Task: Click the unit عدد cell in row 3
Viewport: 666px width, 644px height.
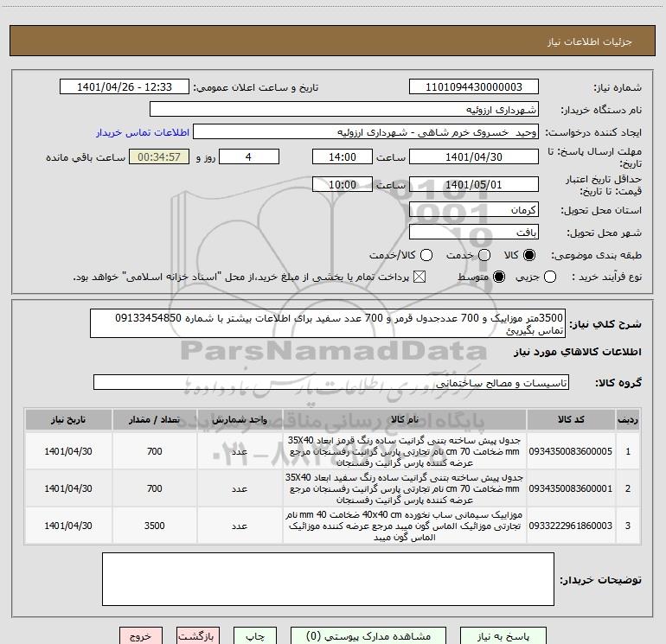Action: [240, 526]
